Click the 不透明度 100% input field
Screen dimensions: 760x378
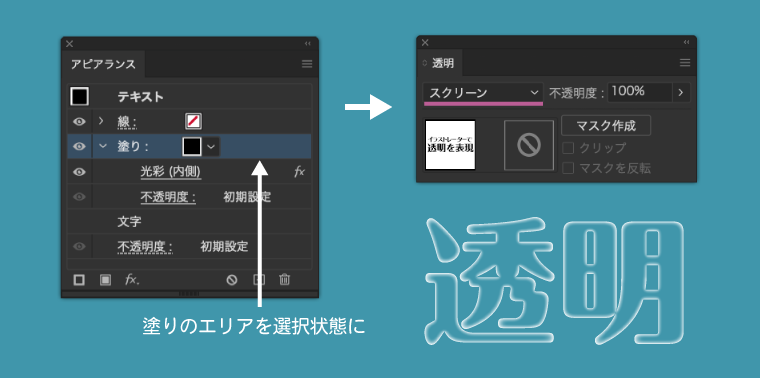639,92
